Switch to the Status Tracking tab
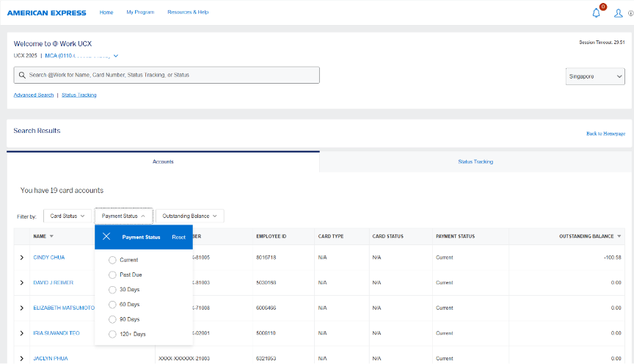The width and height of the screenshot is (634, 364). (x=475, y=161)
